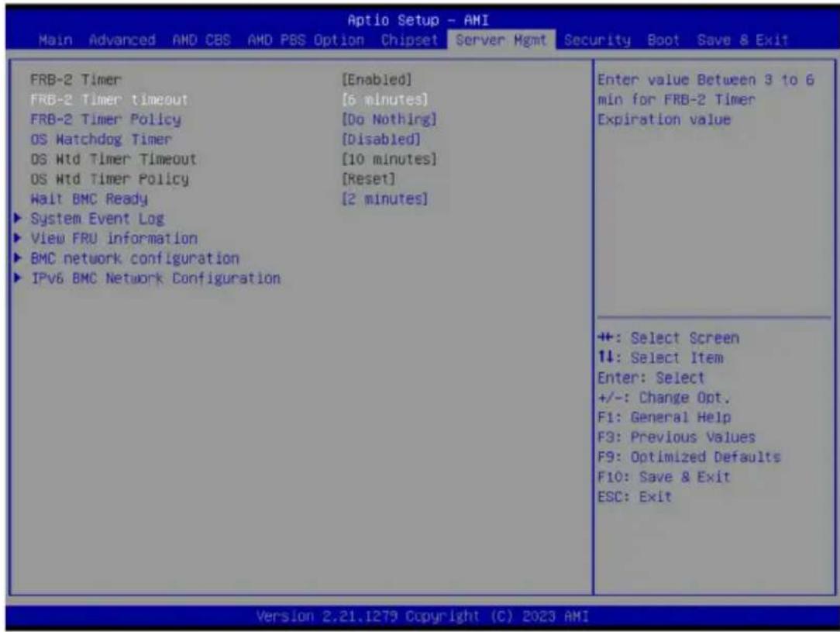Click the +/-: Change Opt. hint
This screenshot has height=632, width=840.
click(664, 398)
